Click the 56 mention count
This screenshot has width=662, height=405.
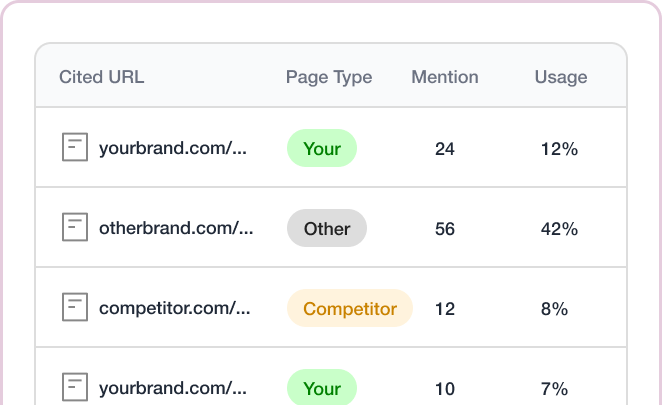(445, 229)
